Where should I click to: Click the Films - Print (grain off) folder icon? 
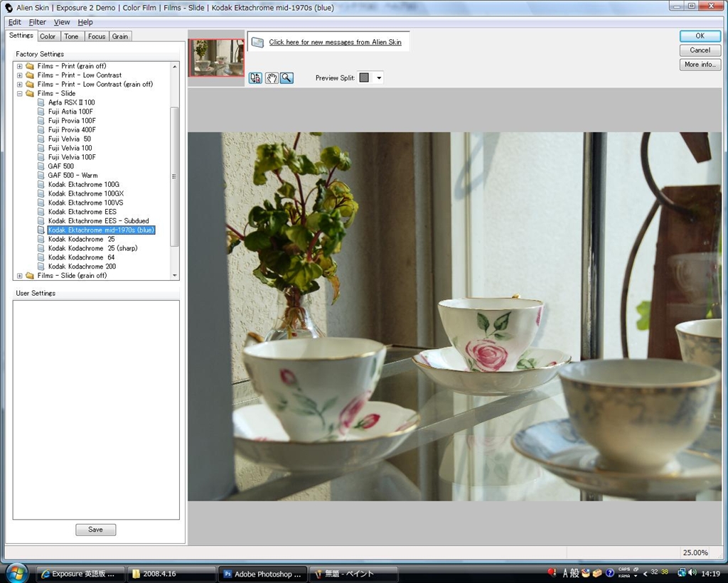click(x=30, y=66)
